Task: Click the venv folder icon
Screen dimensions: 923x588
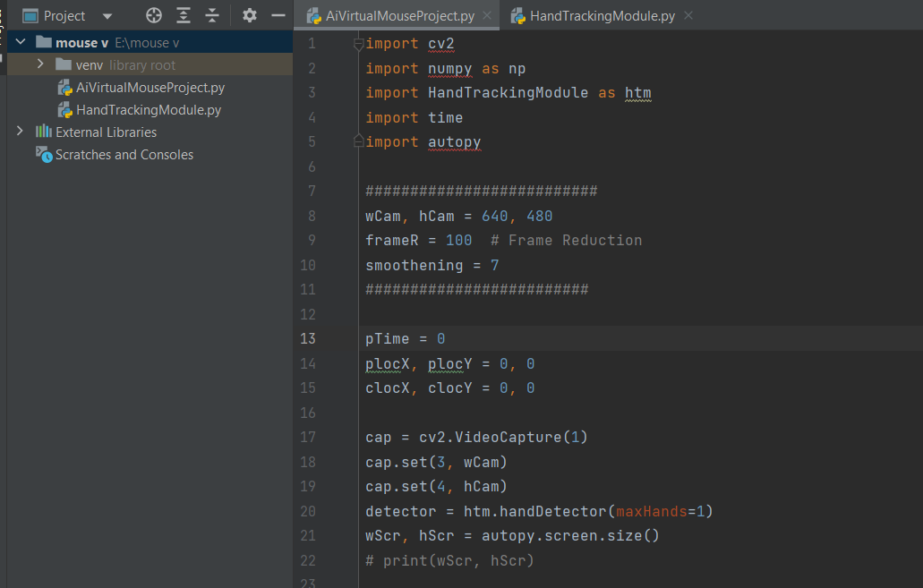Action: (63, 64)
